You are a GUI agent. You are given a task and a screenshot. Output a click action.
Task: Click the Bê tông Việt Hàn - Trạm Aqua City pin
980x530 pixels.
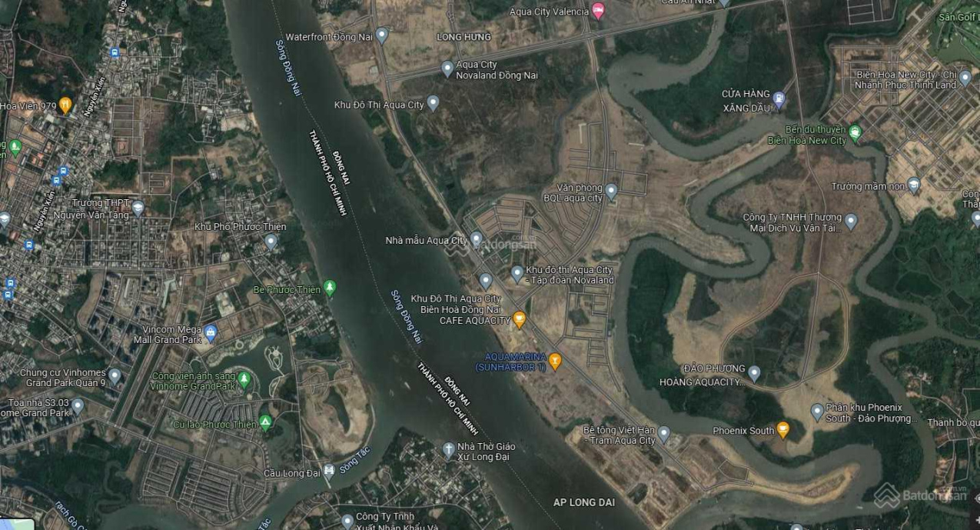(x=664, y=434)
